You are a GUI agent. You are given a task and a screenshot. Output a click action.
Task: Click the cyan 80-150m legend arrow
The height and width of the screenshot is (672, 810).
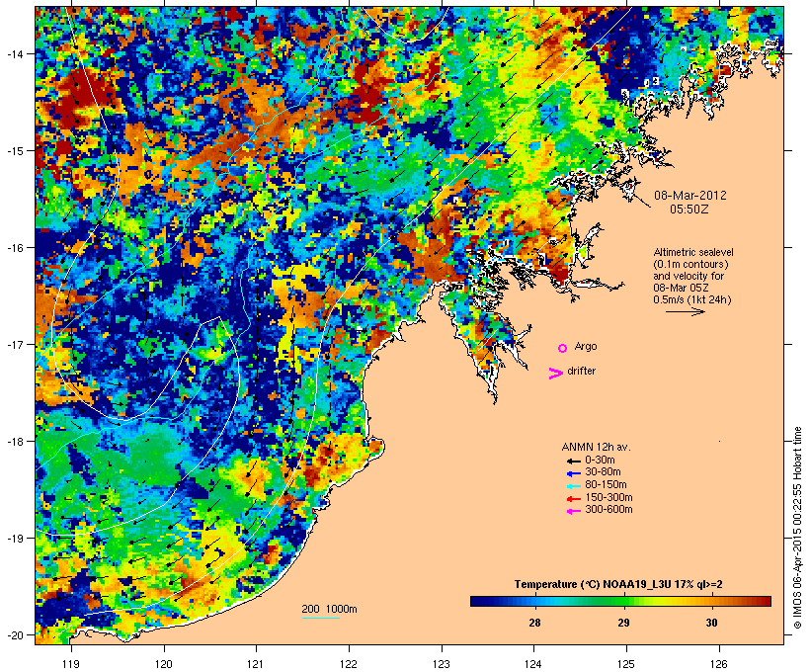tap(574, 486)
